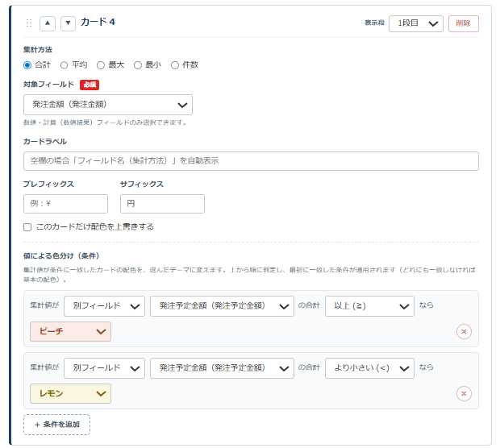Remove the レモン condition with its X icon
The width and height of the screenshot is (500, 448).
464,394
